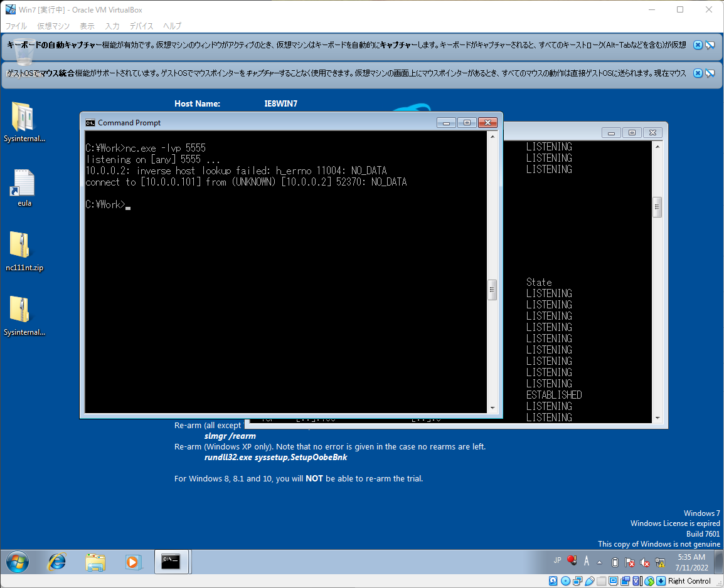724x588 pixels.
Task: Open the 入力 menu
Action: coord(112,26)
